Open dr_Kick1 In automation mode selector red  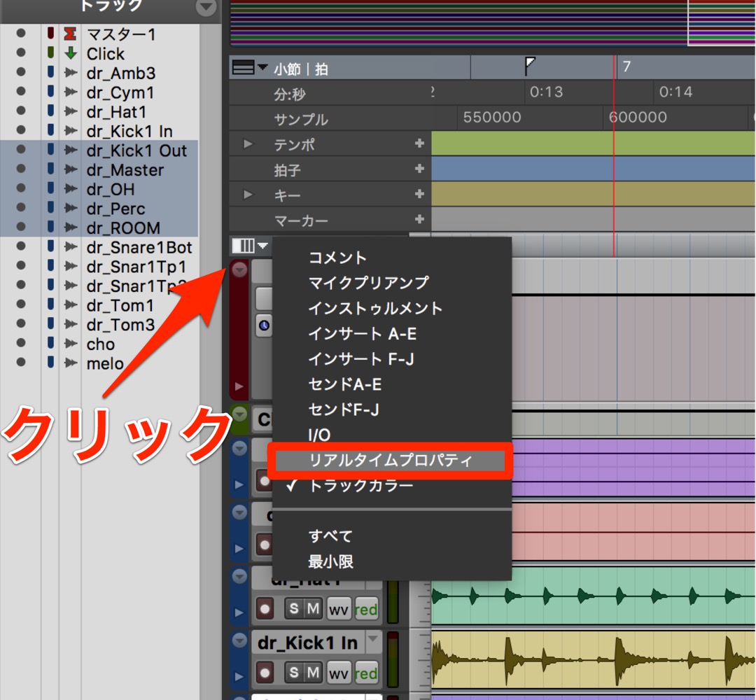tap(366, 673)
